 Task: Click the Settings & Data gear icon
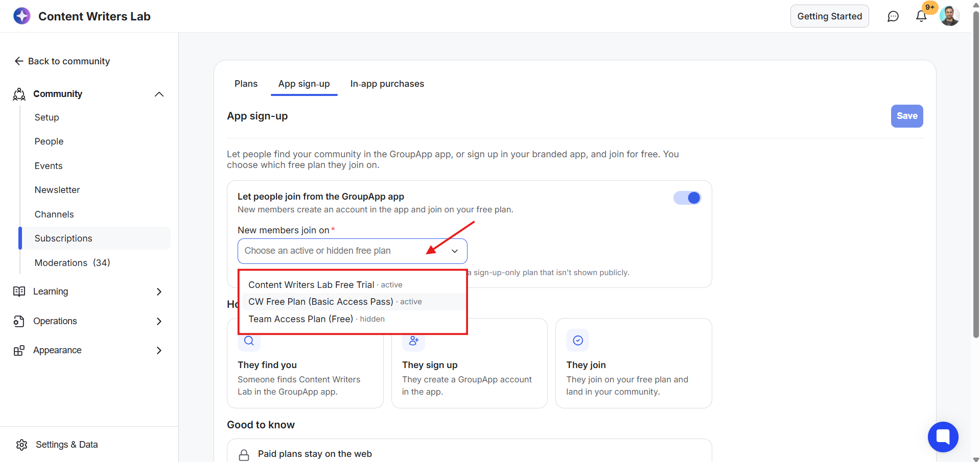[21, 445]
